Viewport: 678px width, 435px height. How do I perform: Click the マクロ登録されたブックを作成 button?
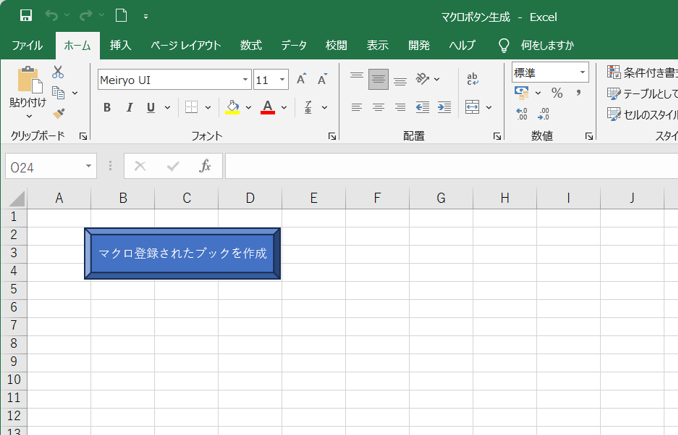tap(182, 253)
